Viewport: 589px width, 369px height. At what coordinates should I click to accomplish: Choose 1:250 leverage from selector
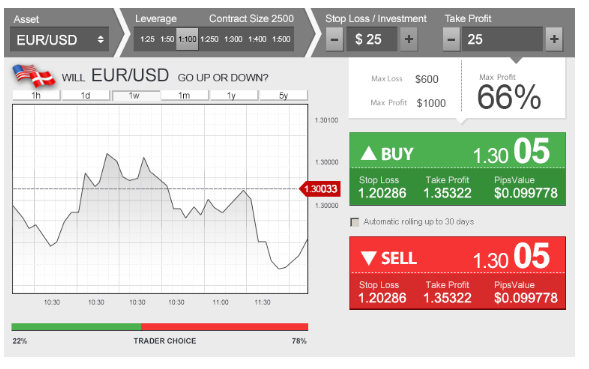tap(209, 39)
